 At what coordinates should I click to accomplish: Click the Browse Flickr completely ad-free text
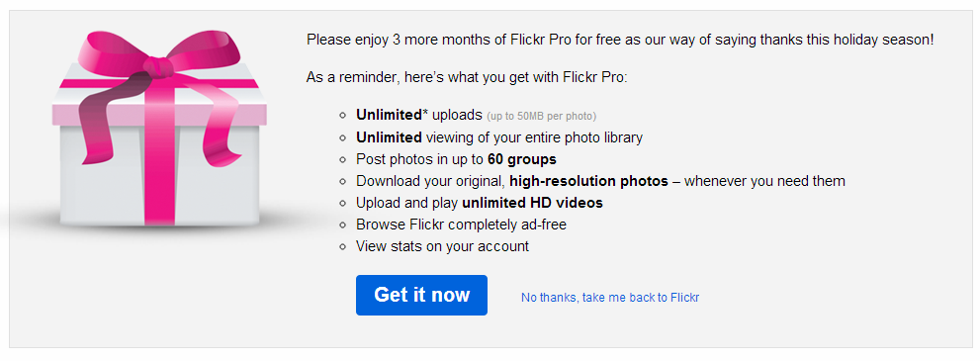pos(461,225)
